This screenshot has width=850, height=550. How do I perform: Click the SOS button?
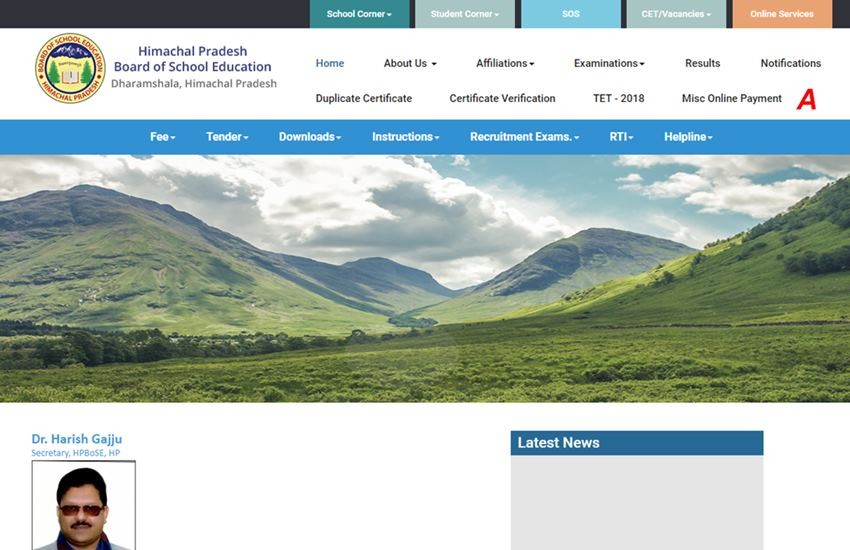point(570,14)
